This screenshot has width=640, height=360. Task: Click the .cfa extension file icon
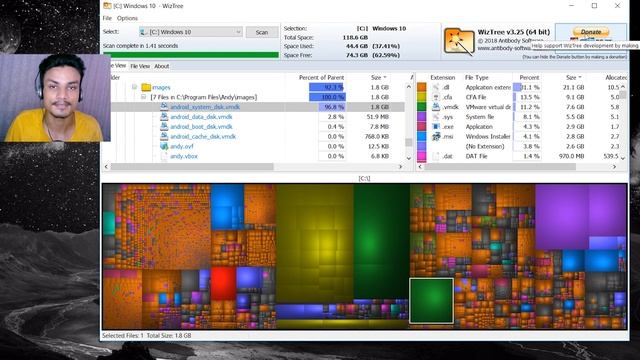coord(436,97)
